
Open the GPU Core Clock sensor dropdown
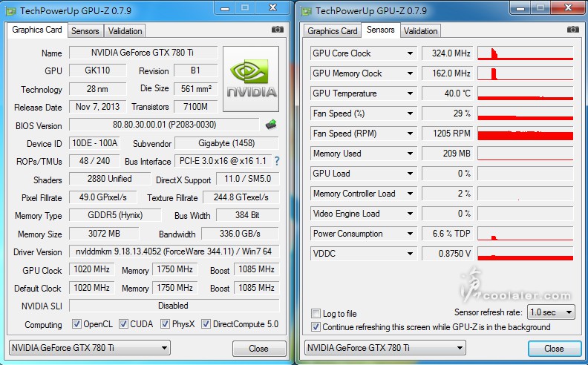coord(410,53)
